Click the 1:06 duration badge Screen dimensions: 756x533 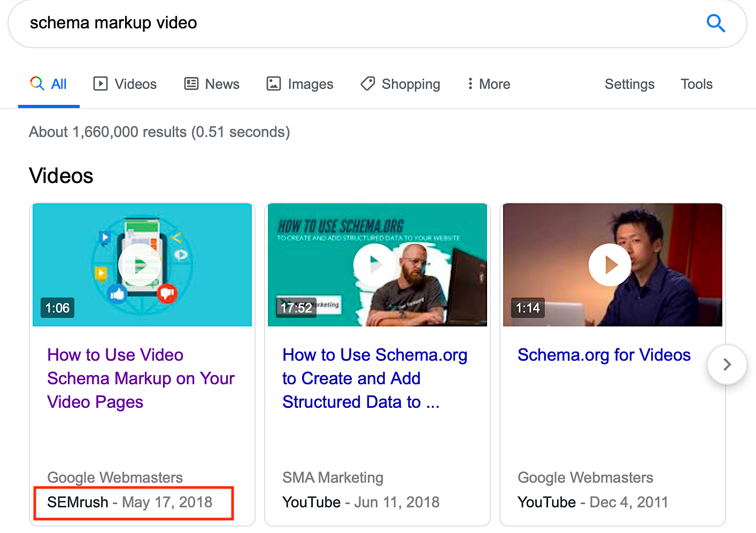tap(57, 308)
